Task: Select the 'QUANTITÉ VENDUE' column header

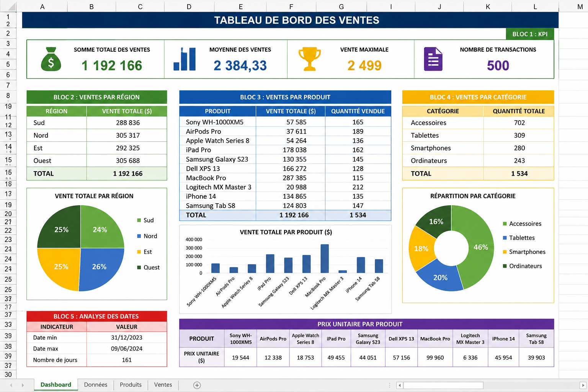Action: (x=358, y=111)
